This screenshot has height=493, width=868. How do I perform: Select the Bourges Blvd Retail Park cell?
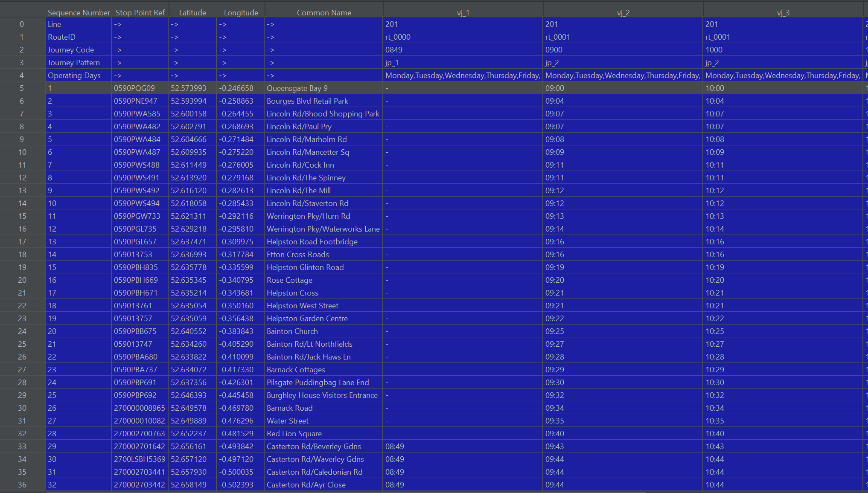coord(324,101)
